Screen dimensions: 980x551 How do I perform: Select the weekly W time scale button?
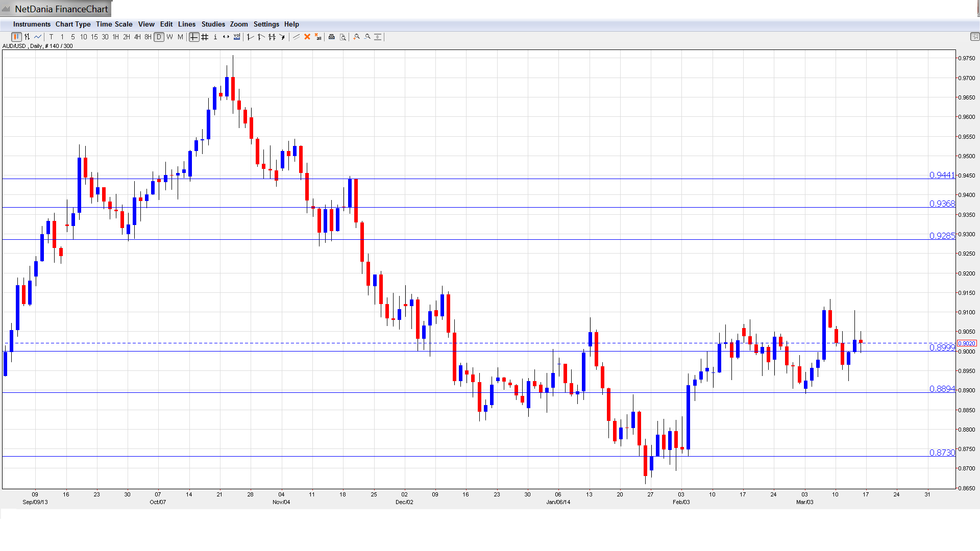(x=170, y=37)
